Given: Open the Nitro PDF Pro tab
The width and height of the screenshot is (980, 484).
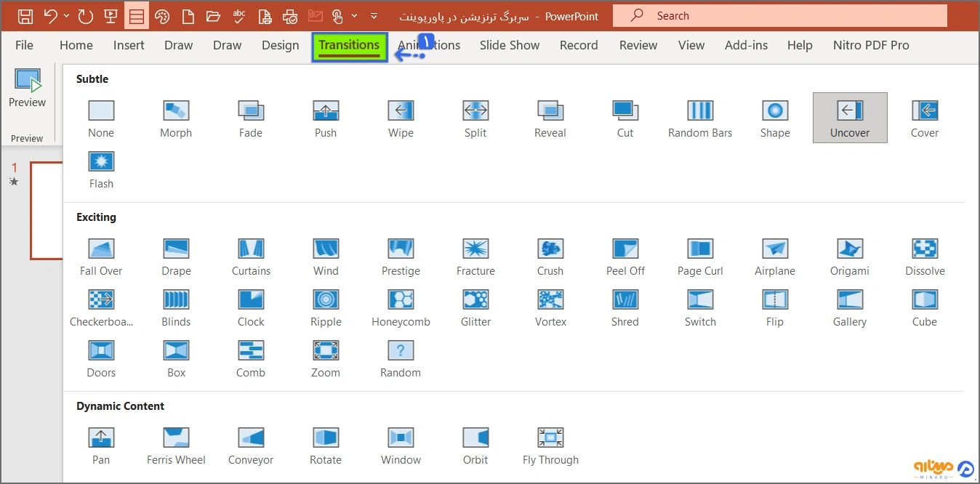Looking at the screenshot, I should coord(871,45).
